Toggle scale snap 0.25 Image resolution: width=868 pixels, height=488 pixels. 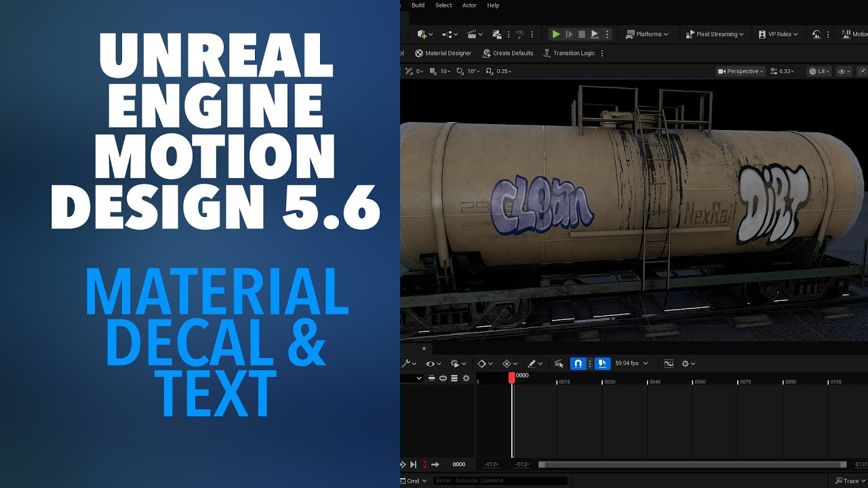(x=499, y=71)
